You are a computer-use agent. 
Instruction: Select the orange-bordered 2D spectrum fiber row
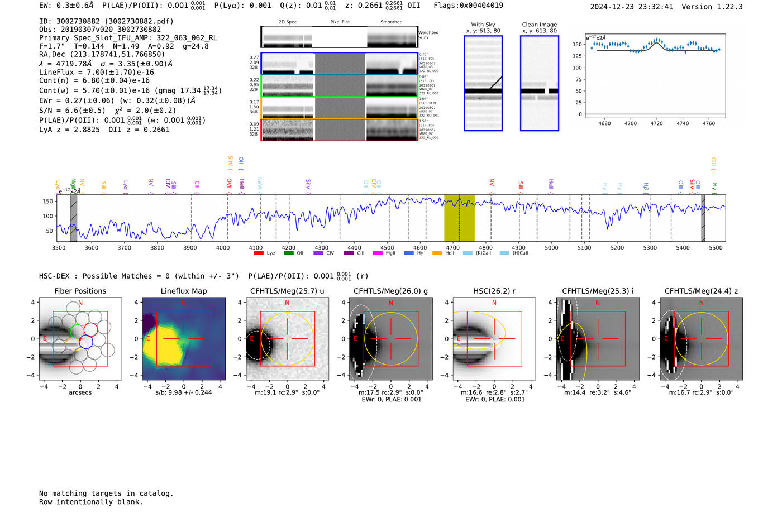click(339, 108)
